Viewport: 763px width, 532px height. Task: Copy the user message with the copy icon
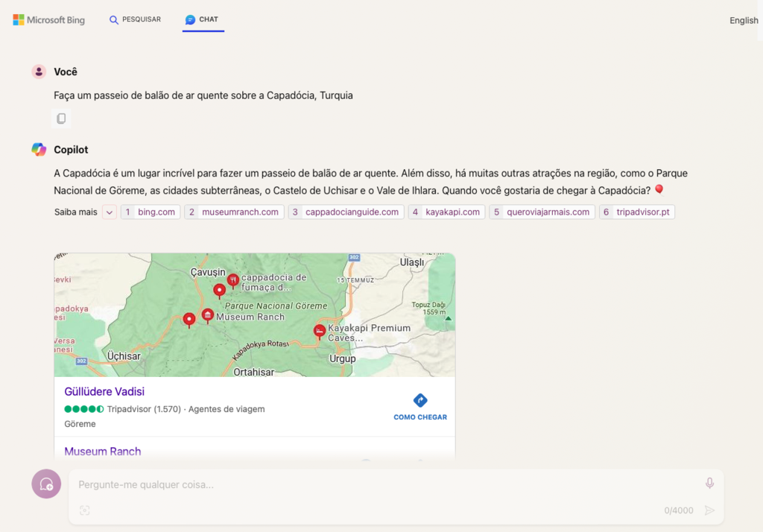coord(61,118)
